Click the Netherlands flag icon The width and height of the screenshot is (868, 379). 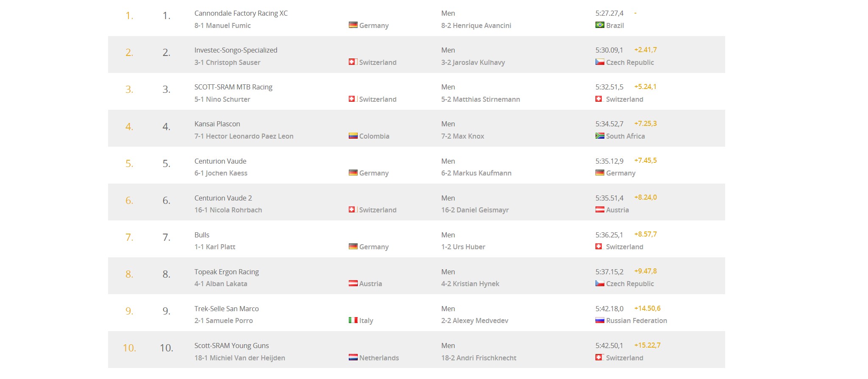coord(353,357)
